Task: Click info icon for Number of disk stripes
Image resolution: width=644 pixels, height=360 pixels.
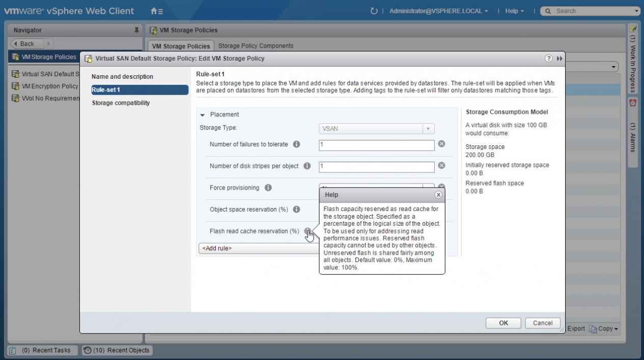Action: tap(307, 166)
